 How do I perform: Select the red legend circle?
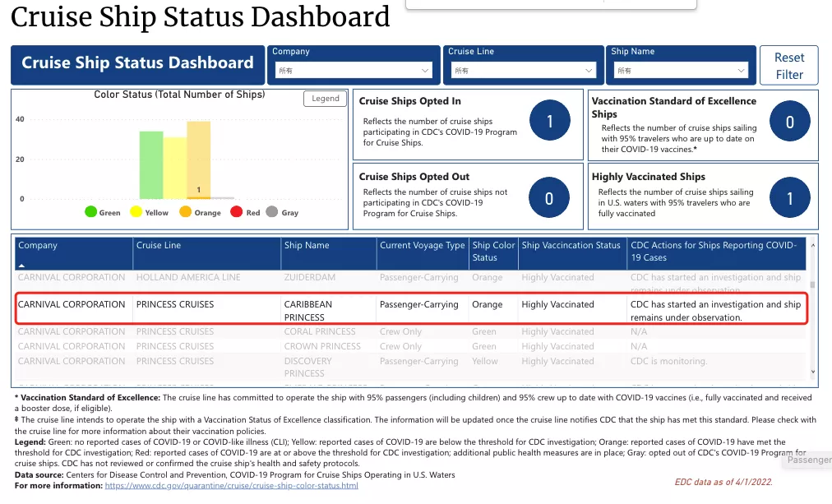click(237, 211)
